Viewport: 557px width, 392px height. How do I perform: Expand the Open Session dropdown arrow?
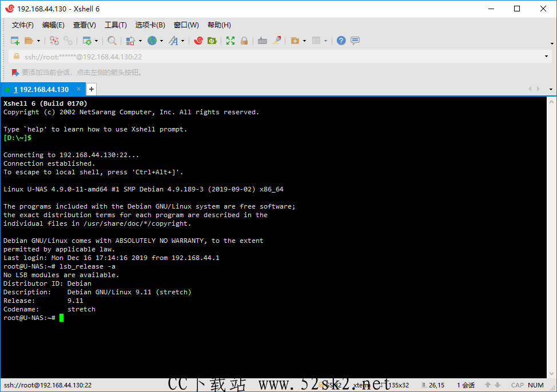coord(38,41)
